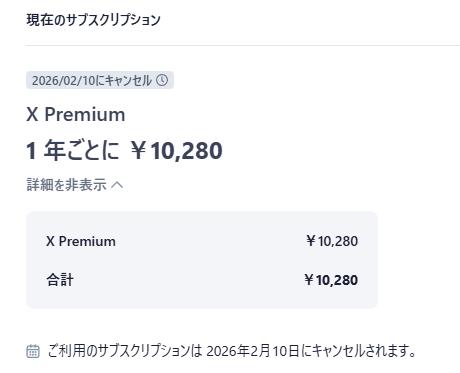Click the ご利用のサブスクリプションは notice text

(x=125, y=351)
